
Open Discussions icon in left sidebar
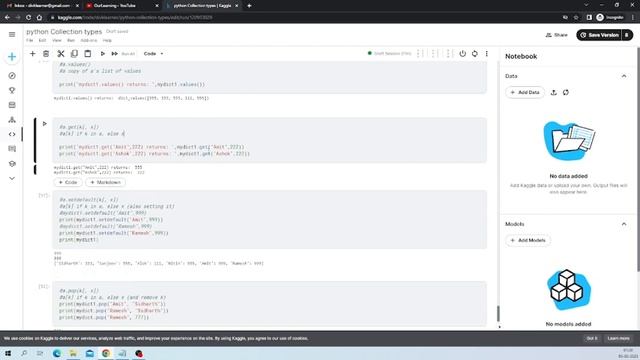click(x=12, y=149)
